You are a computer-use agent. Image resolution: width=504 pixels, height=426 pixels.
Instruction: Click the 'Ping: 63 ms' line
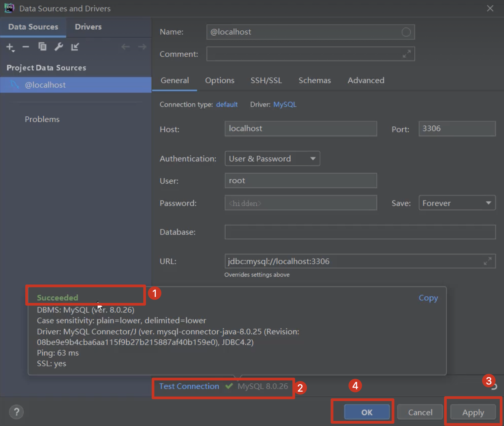pyautogui.click(x=58, y=353)
